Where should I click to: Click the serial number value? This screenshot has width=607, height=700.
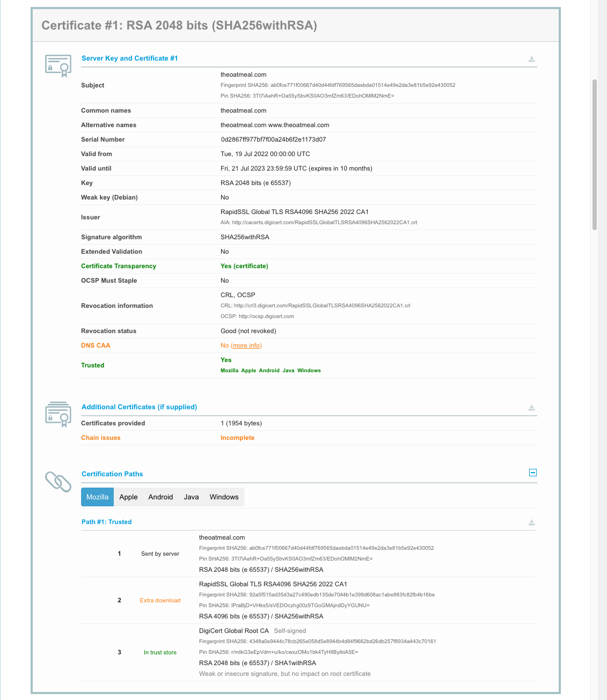(273, 139)
